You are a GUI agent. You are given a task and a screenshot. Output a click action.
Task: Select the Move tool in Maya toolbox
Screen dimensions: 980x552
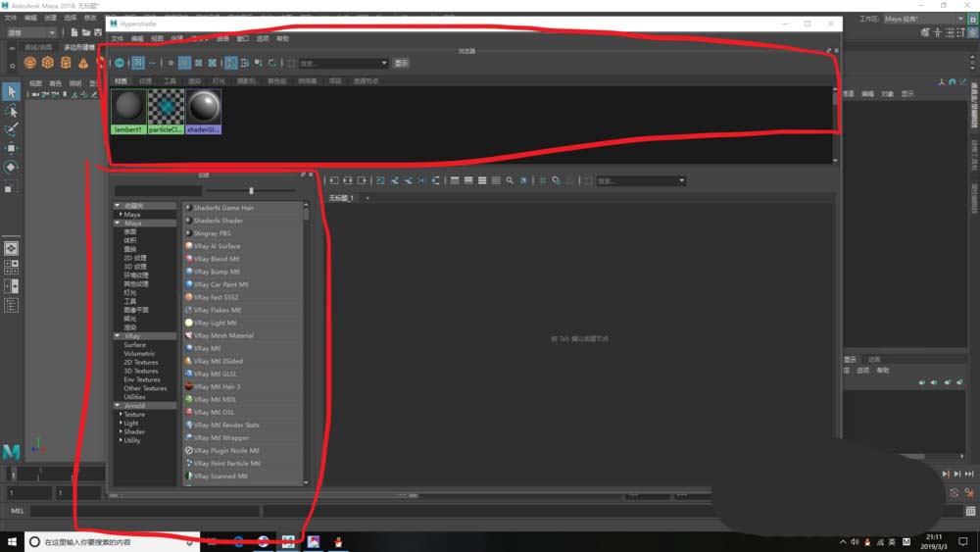click(11, 148)
